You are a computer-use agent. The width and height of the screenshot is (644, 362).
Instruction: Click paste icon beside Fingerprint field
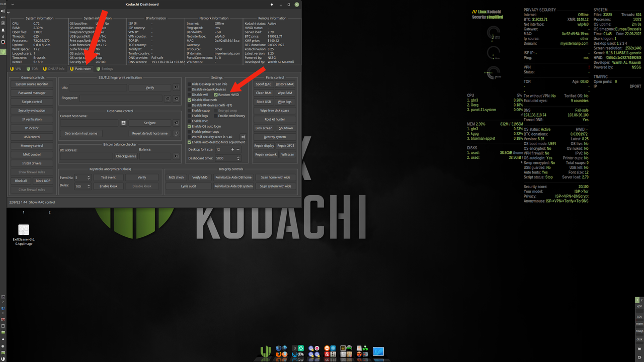pyautogui.click(x=168, y=99)
